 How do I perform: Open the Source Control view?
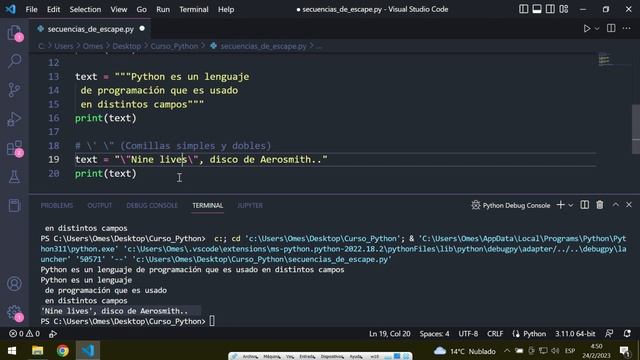(x=14, y=90)
